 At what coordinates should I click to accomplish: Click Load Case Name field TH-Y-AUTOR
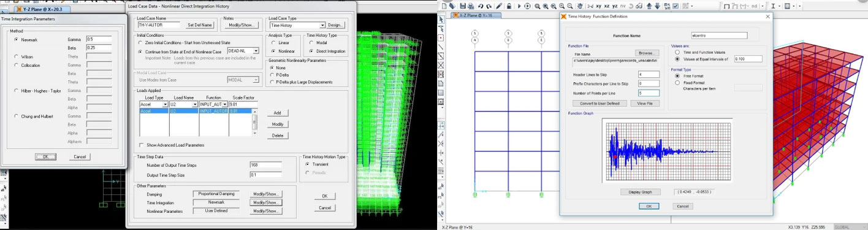click(x=159, y=25)
